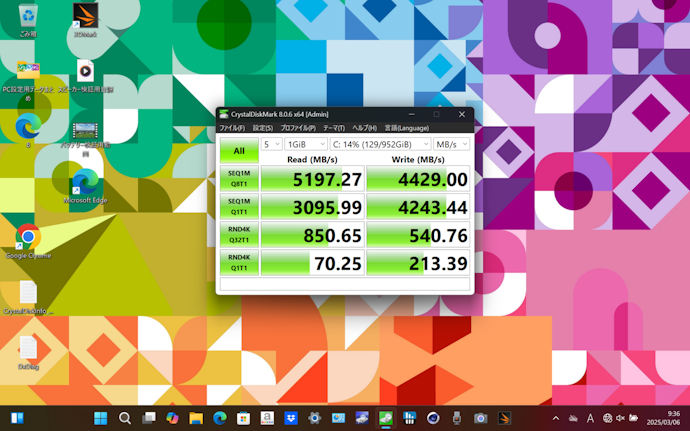Viewport: 690px width, 431px height.
Task: Open Dropbox from the taskbar
Action: click(x=291, y=418)
